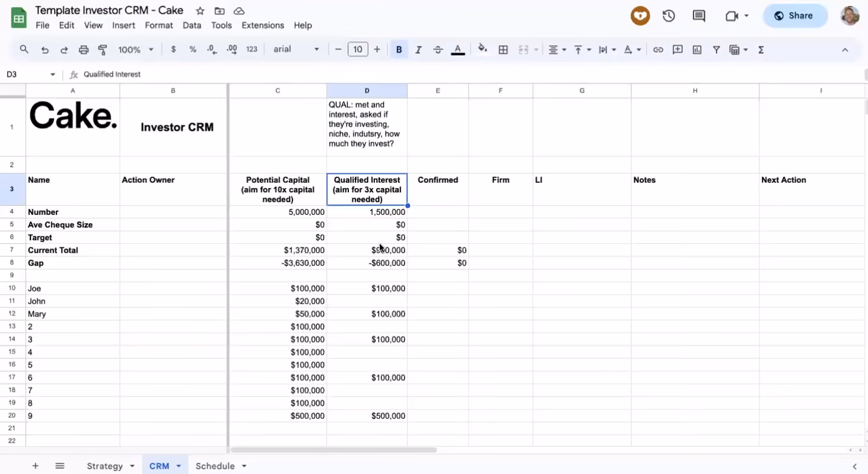Image resolution: width=868 pixels, height=474 pixels.
Task: Move the document to a folder
Action: pos(220,11)
